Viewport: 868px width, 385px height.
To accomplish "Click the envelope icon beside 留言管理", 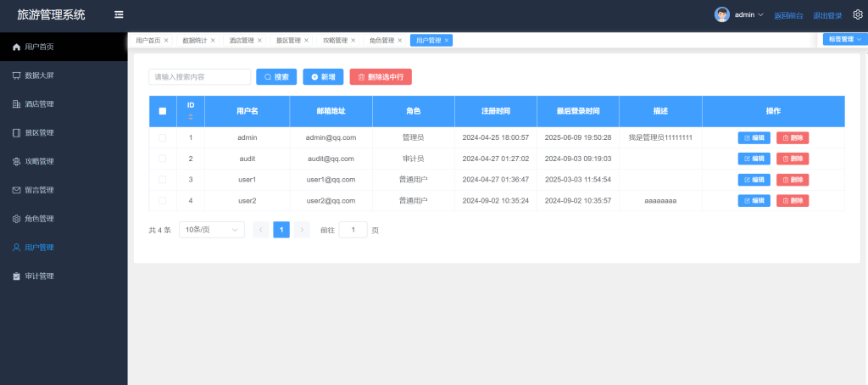I will (17, 190).
